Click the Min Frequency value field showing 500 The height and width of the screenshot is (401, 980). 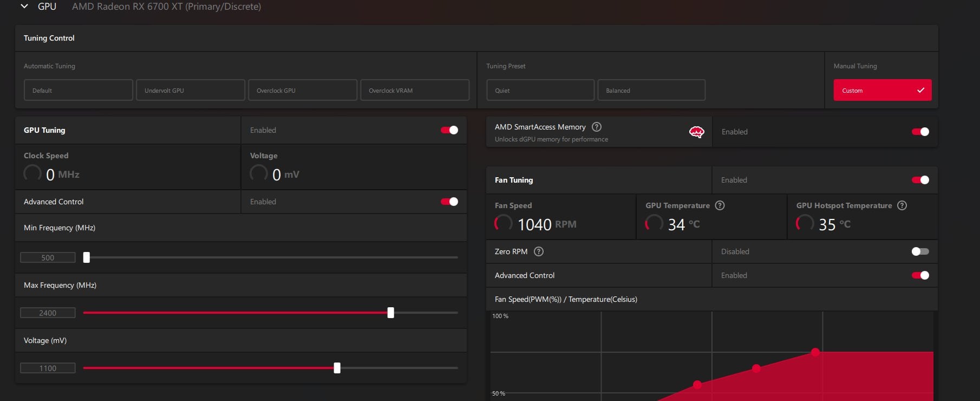(x=48, y=257)
